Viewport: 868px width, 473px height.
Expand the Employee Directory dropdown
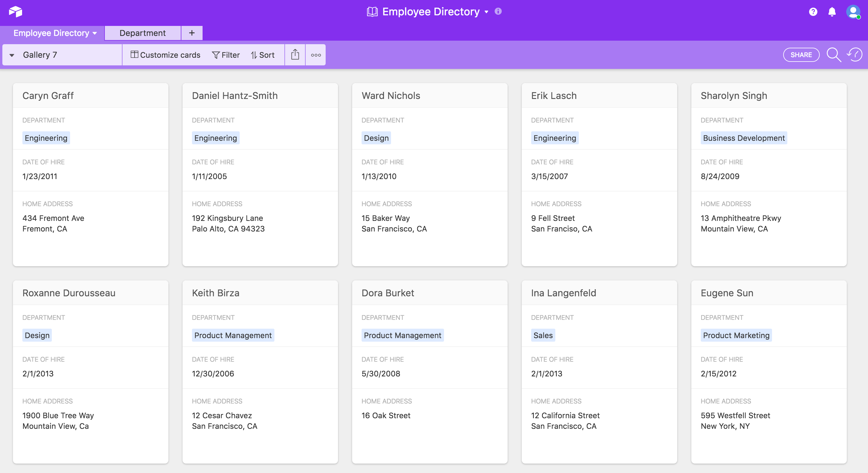pos(94,33)
